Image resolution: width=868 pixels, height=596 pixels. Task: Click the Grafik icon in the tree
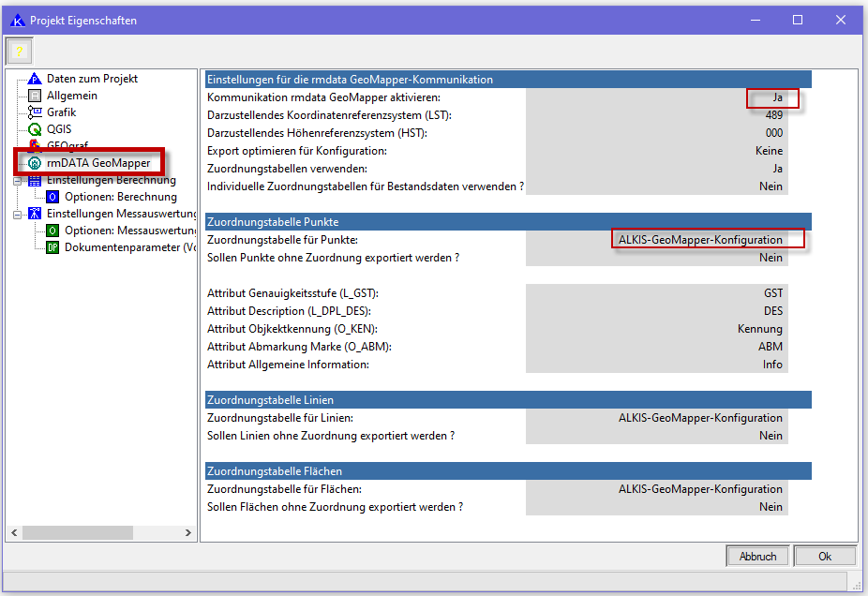[x=35, y=112]
